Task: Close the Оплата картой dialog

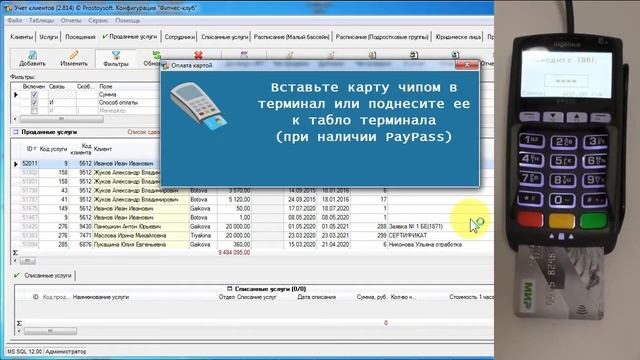Action: 467,65
